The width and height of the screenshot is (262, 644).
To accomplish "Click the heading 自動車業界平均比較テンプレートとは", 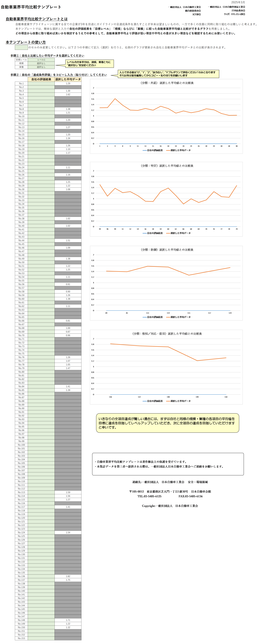I will pos(37,19).
